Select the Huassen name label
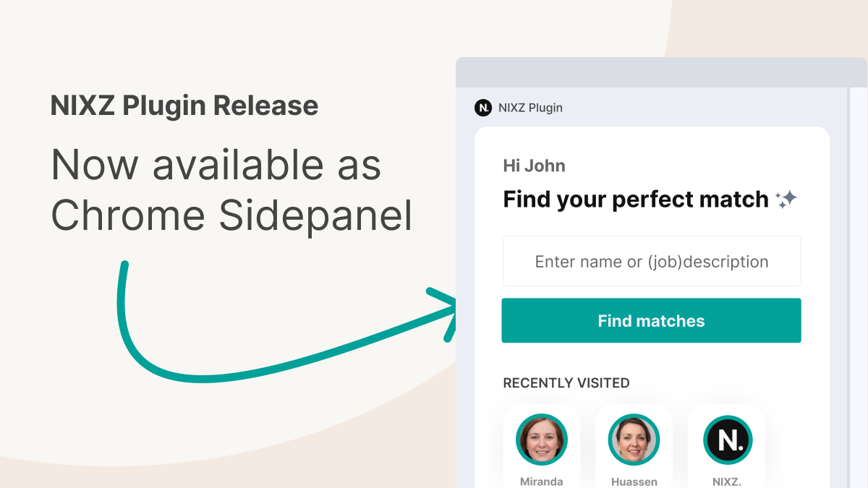The height and width of the screenshot is (488, 868). [634, 481]
